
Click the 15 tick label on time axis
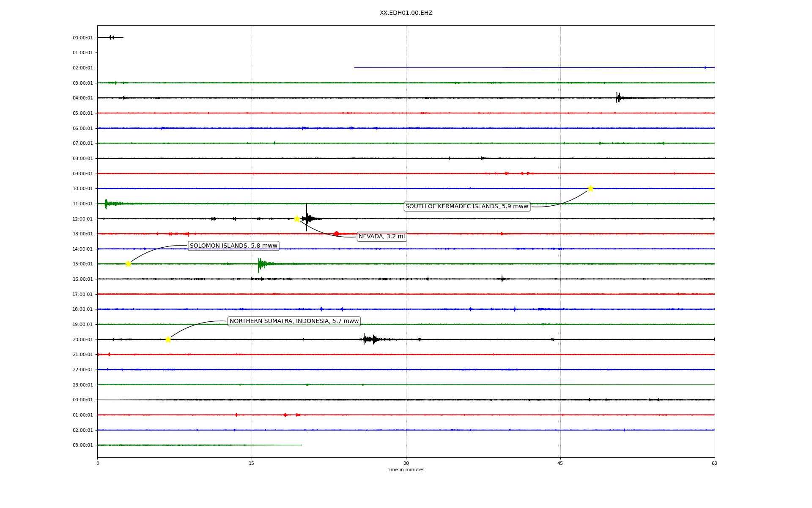(252, 463)
